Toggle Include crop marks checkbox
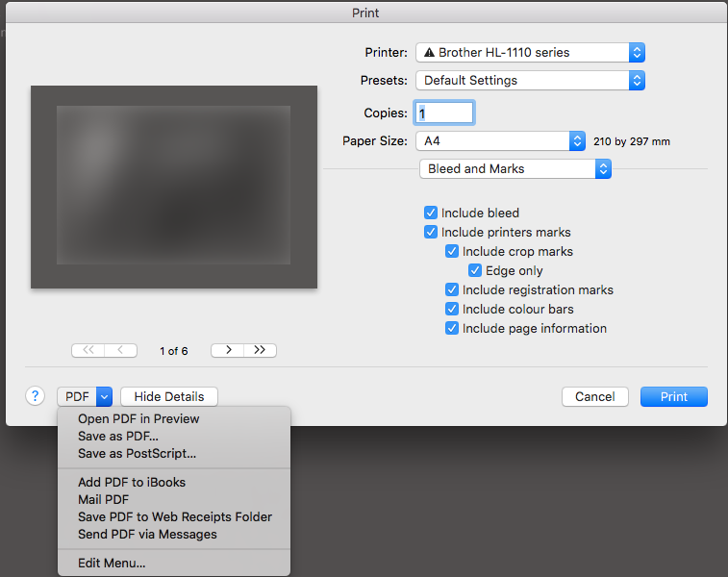728x577 pixels. click(452, 251)
